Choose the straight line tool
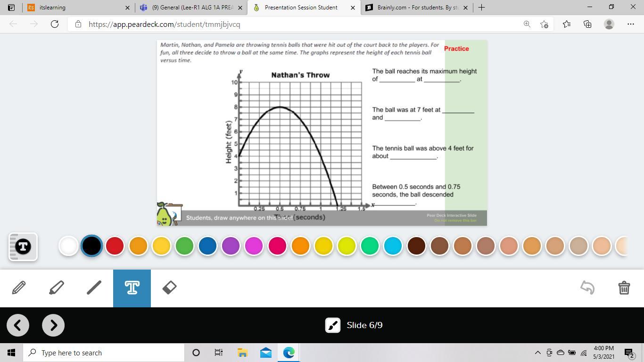 click(94, 288)
